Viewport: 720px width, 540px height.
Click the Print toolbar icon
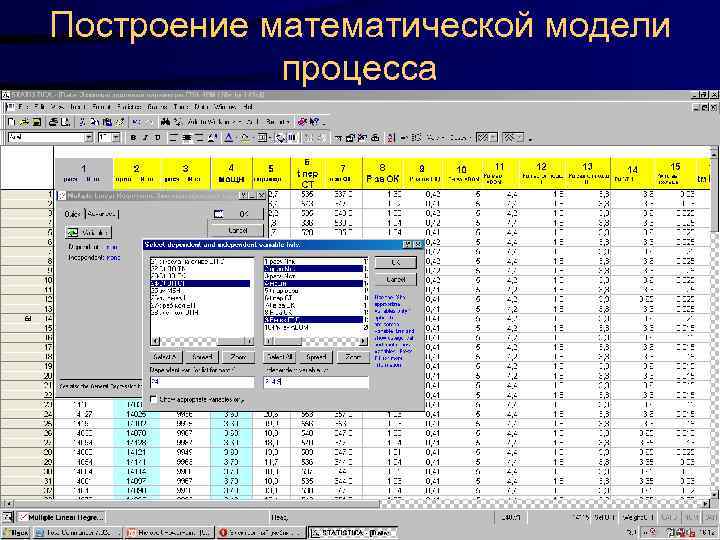(54, 122)
